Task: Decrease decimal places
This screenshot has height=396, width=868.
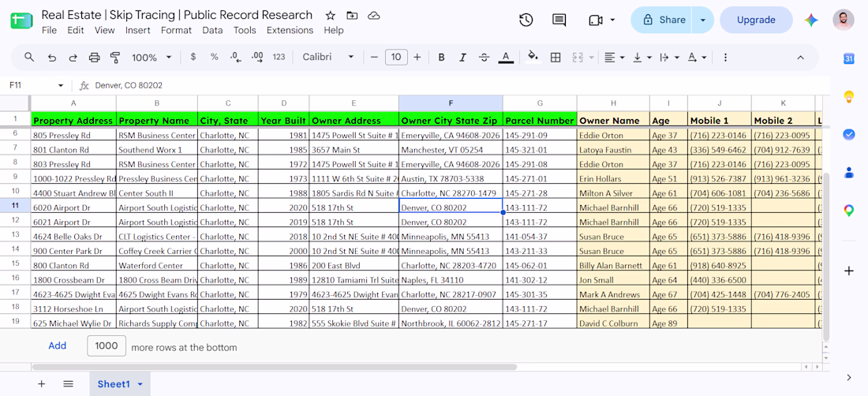Action: pos(235,57)
